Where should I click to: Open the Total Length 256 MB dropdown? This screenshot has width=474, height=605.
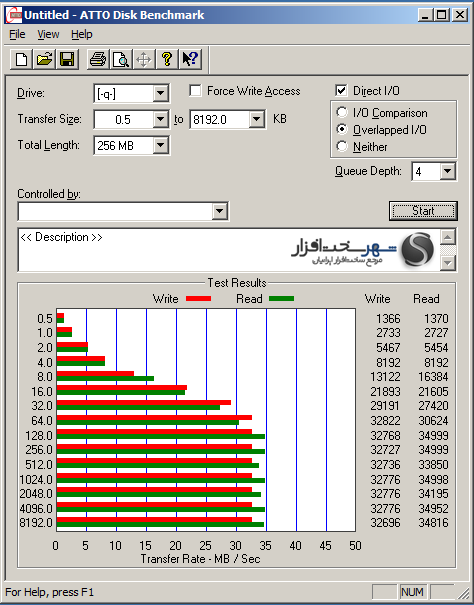click(x=160, y=145)
